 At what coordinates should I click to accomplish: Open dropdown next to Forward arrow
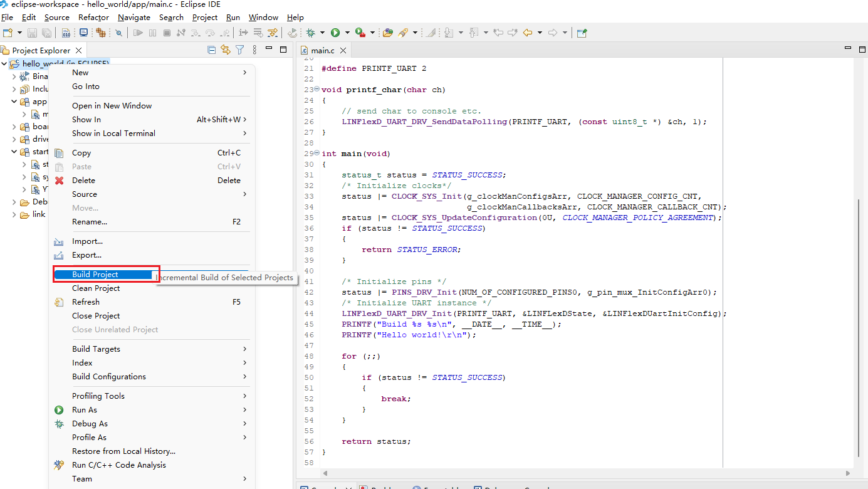565,33
